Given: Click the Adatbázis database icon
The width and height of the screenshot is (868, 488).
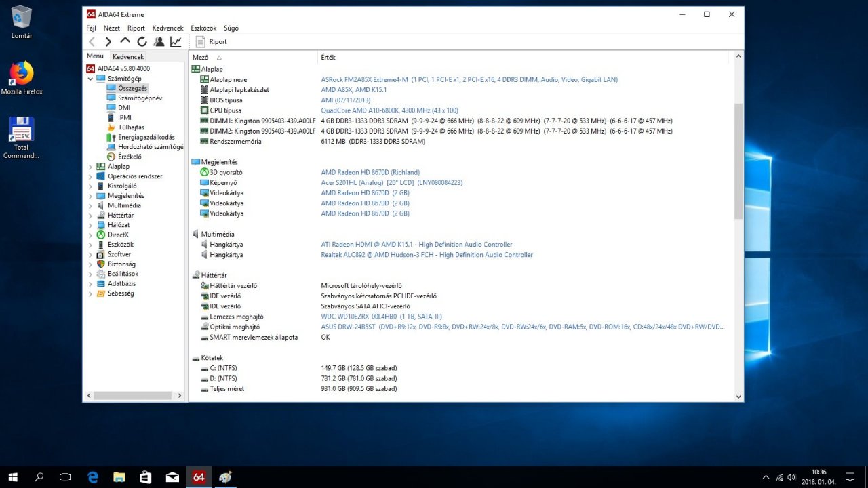Looking at the screenshot, I should [x=101, y=283].
